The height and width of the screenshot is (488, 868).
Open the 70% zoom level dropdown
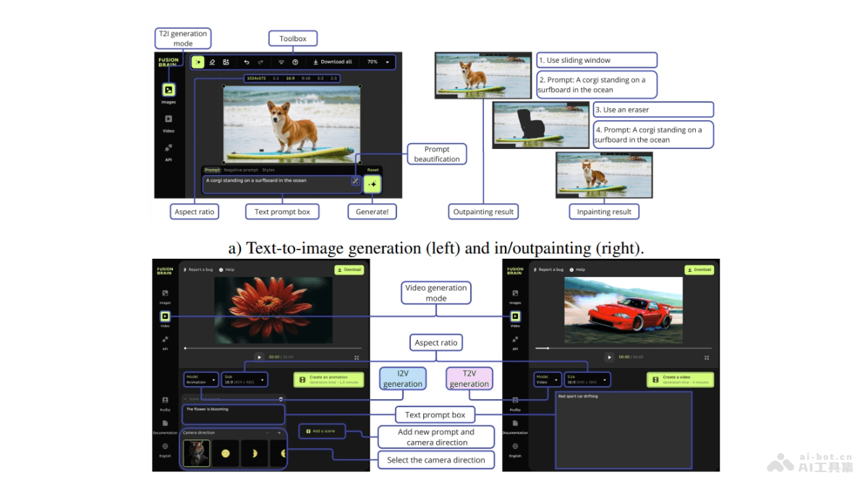[x=378, y=62]
